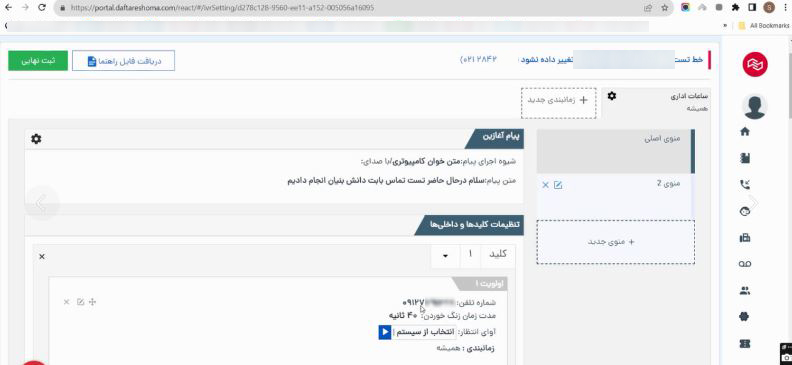Select منوی اصلی in the menu list
Screen dimensions: 792x365
click(615, 151)
